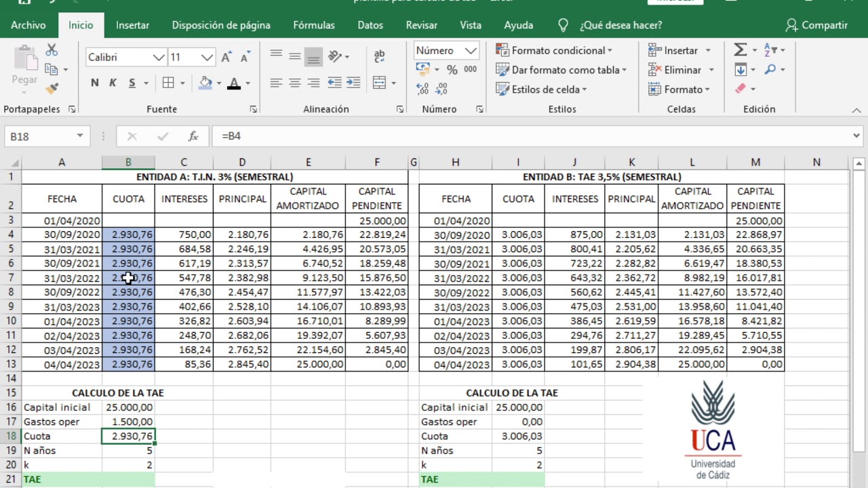The height and width of the screenshot is (488, 868).
Task: Open the font size 11 dropdown
Action: coord(208,58)
